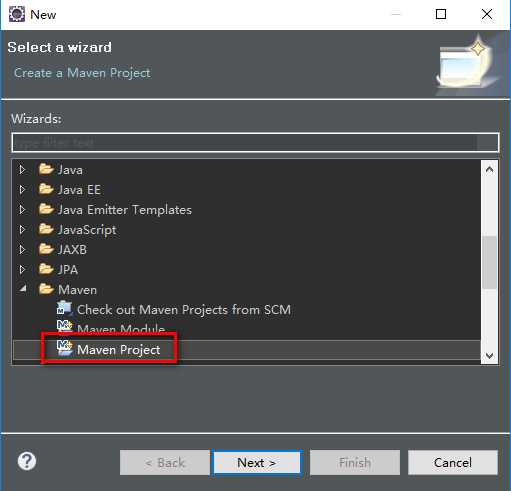Select the JAXB category label
Viewport: 511px width, 491px height.
pyautogui.click(x=72, y=250)
